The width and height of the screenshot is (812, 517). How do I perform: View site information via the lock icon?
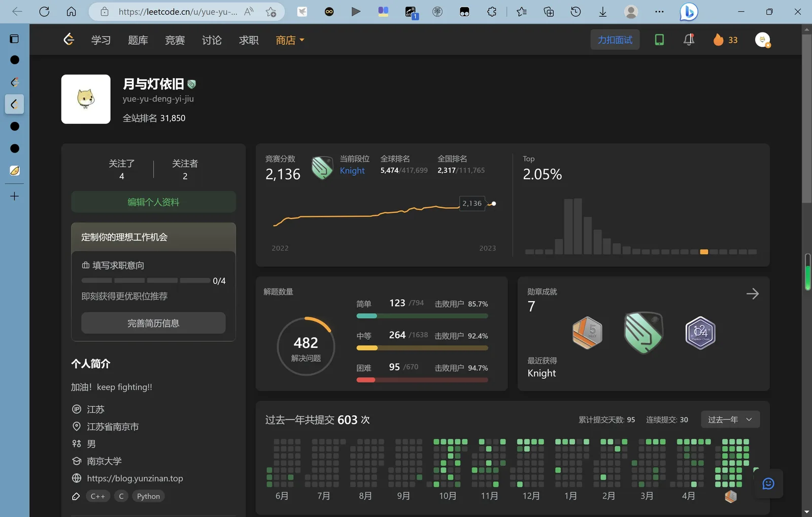[x=105, y=12]
